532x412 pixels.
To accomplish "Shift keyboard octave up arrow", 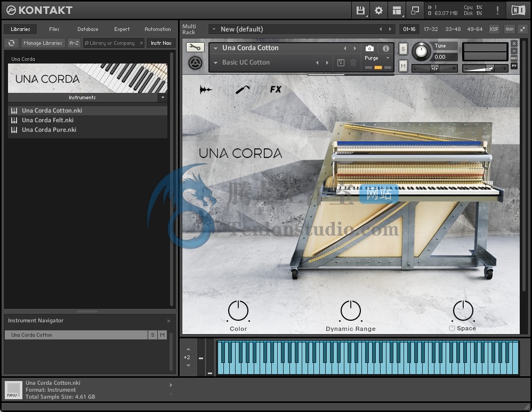I will click(188, 349).
